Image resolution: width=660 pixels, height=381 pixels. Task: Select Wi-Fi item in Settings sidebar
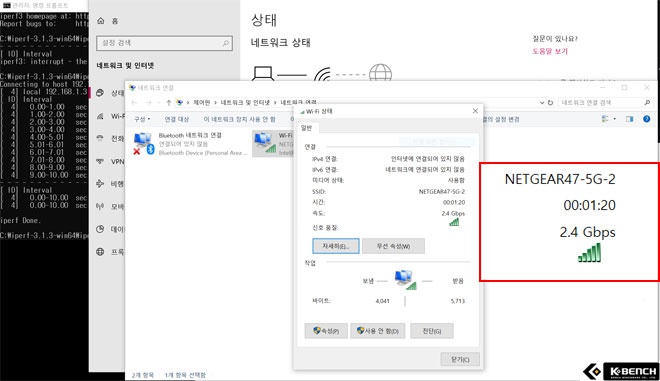click(x=111, y=116)
